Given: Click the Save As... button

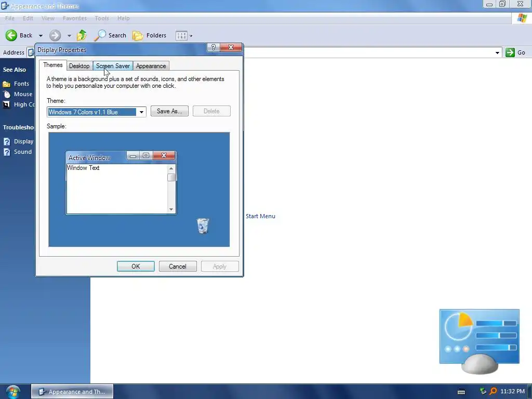Looking at the screenshot, I should click(169, 111).
